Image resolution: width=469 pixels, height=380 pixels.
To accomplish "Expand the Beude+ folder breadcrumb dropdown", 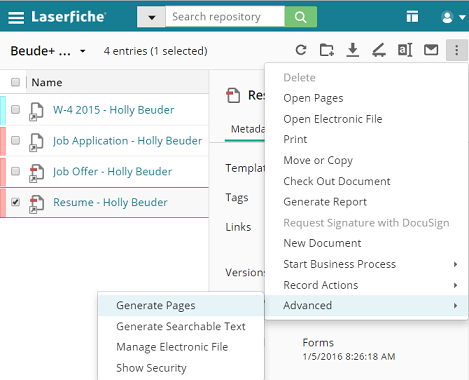I will click(x=82, y=51).
